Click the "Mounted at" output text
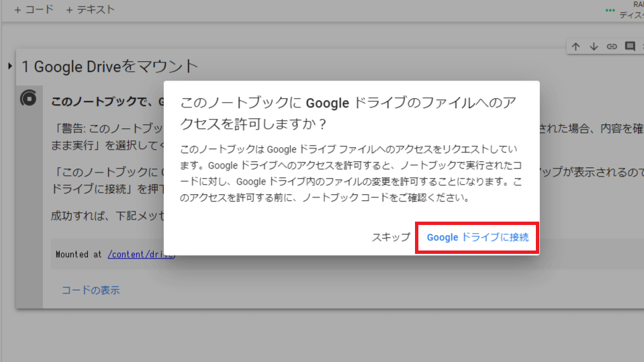 point(80,255)
